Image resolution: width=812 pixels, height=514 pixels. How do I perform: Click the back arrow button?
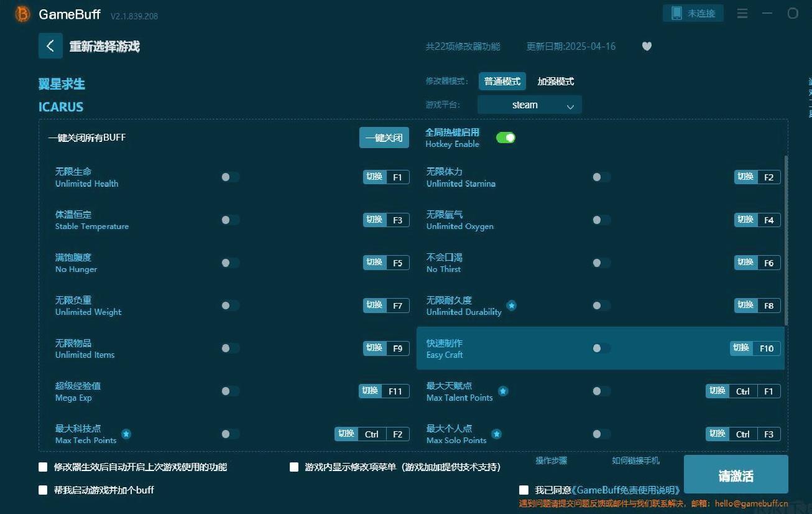[50, 46]
